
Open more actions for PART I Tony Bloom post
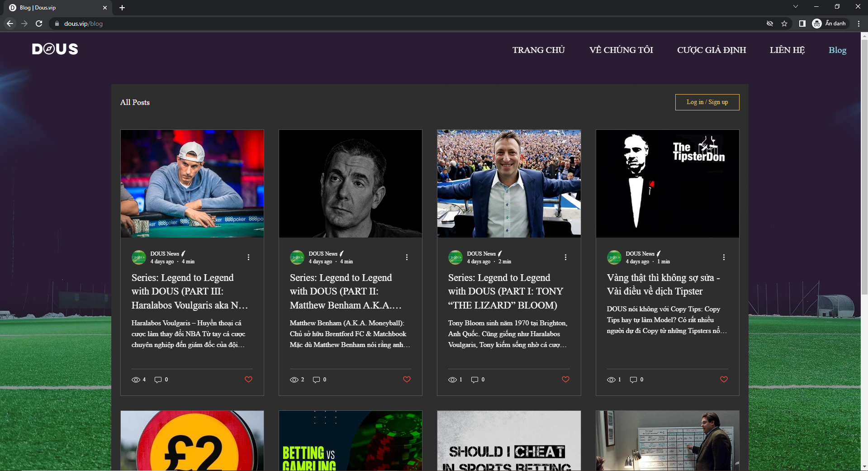(565, 257)
